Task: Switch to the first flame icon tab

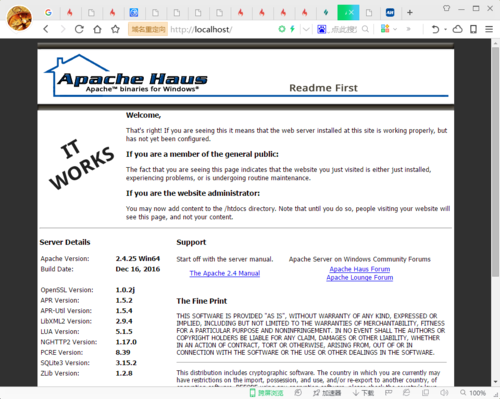Action: pyautogui.click(x=70, y=13)
